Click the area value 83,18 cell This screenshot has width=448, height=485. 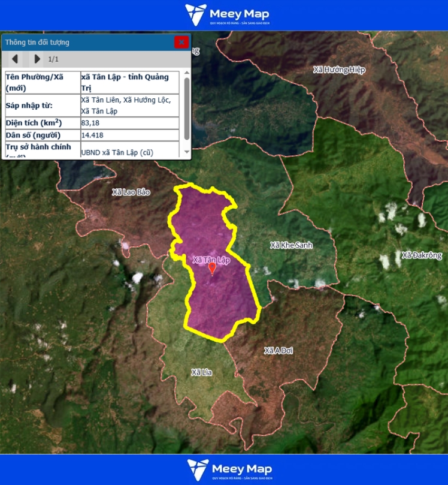129,123
